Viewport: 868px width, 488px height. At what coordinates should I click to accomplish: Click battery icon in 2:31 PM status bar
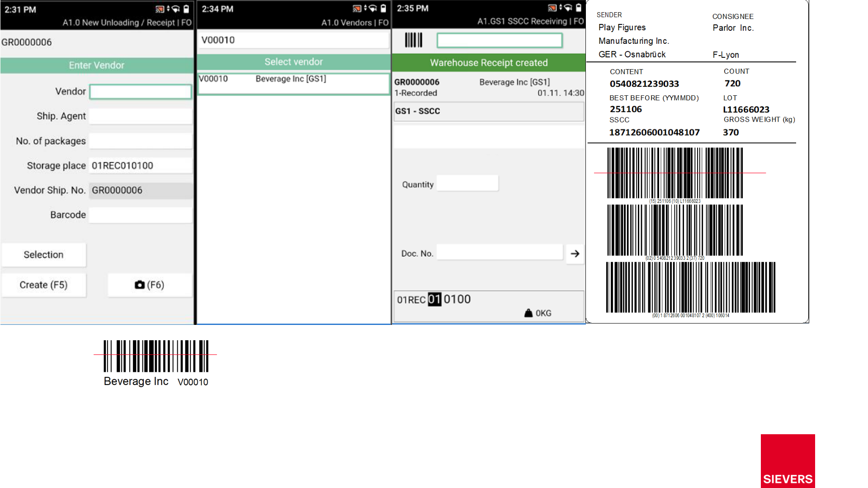coord(187,9)
